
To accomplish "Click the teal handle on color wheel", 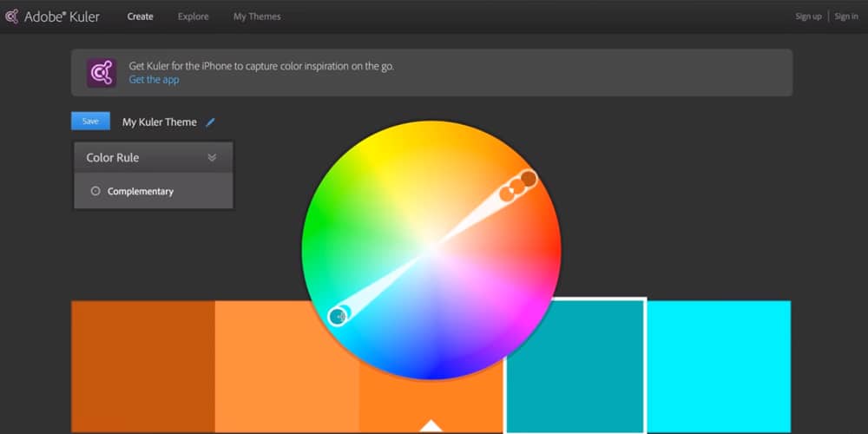I will pyautogui.click(x=337, y=317).
